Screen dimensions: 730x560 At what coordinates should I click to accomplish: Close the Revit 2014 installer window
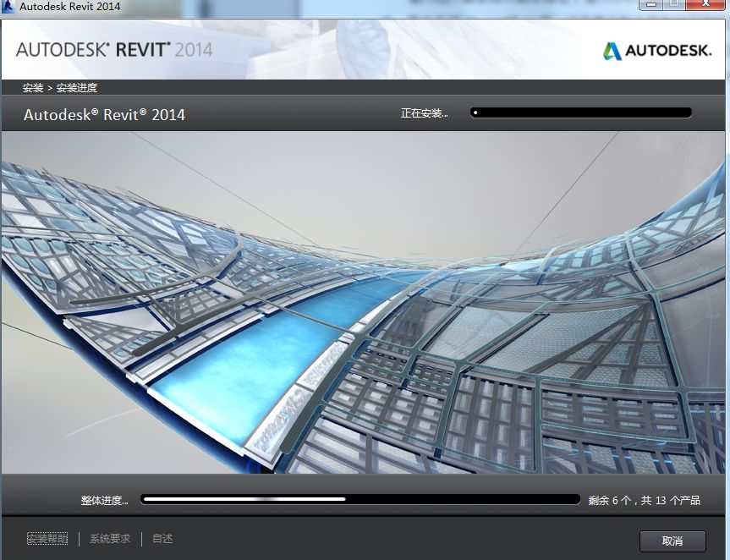pos(705,4)
